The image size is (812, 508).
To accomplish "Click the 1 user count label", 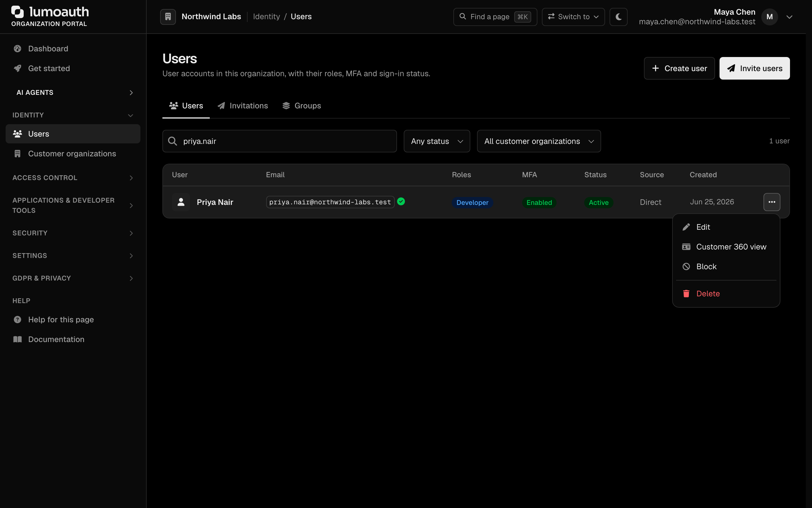I will point(779,141).
